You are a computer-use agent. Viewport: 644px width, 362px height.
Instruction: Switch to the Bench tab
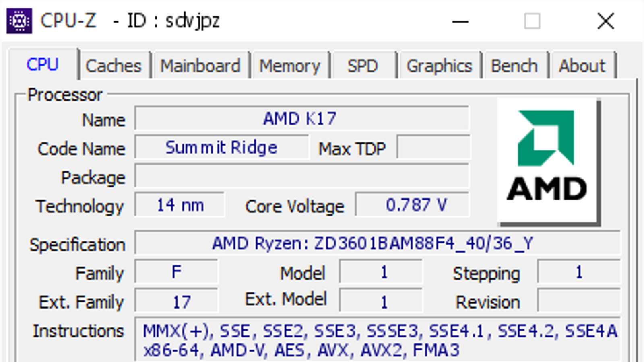click(x=514, y=66)
